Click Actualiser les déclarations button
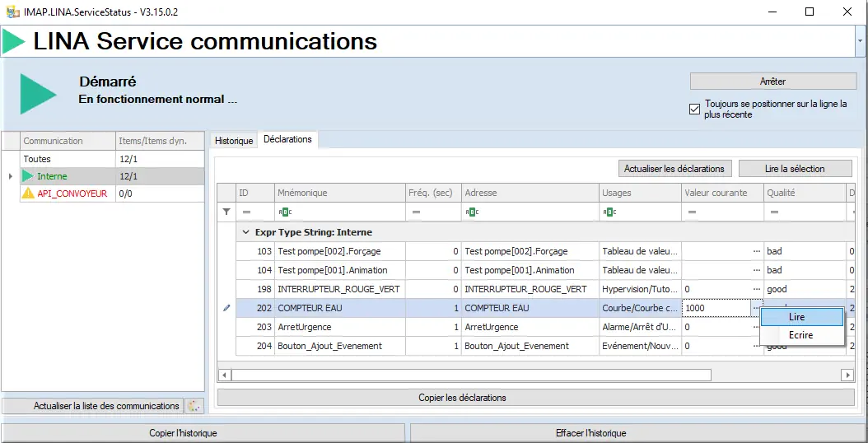The height and width of the screenshot is (443, 868). [x=674, y=168]
